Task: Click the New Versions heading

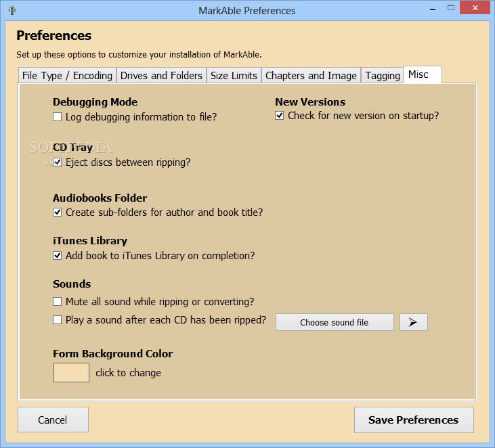Action: pyautogui.click(x=310, y=102)
